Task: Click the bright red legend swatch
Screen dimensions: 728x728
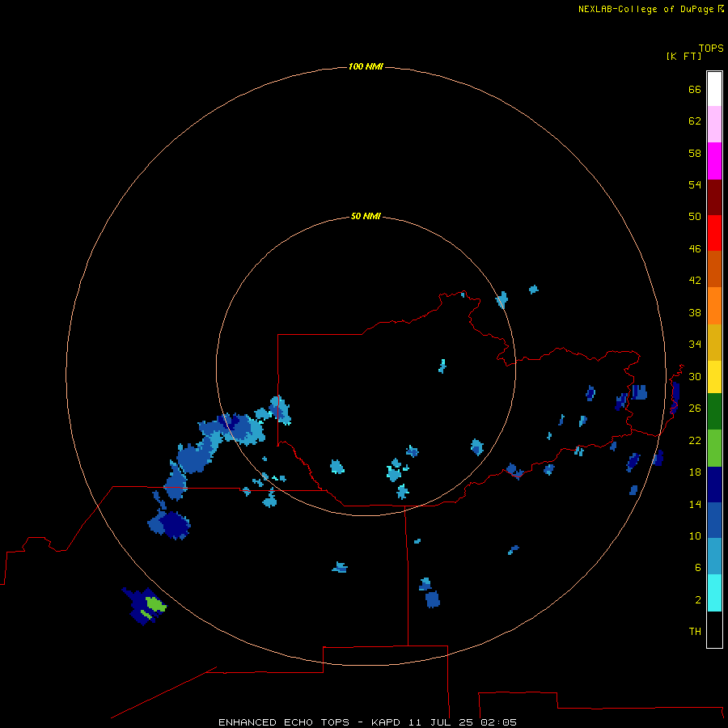Action: click(714, 233)
